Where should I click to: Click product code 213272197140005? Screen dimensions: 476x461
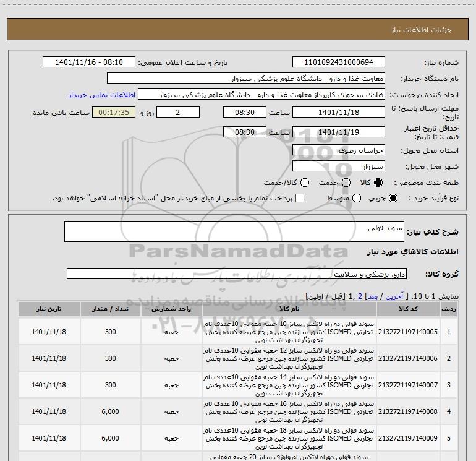pyautogui.click(x=408, y=332)
